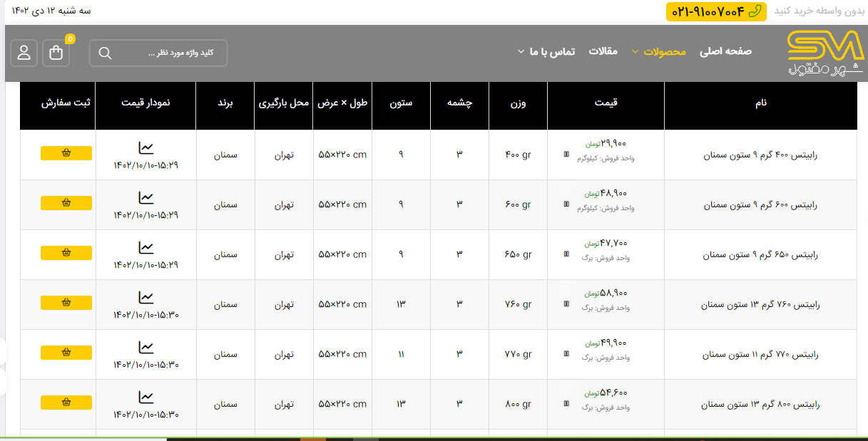Open the مقالات menu item
Screen dimensions: 868x441
(x=603, y=51)
